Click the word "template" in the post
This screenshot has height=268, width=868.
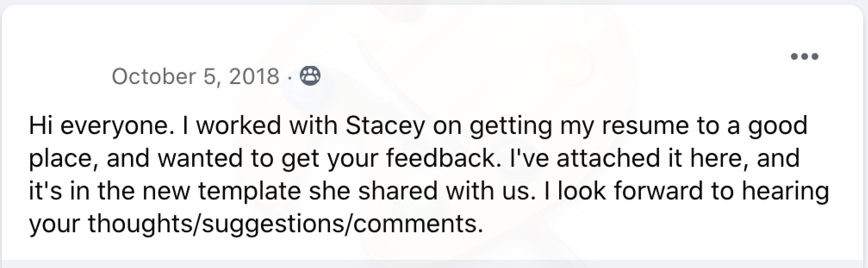tap(249, 191)
